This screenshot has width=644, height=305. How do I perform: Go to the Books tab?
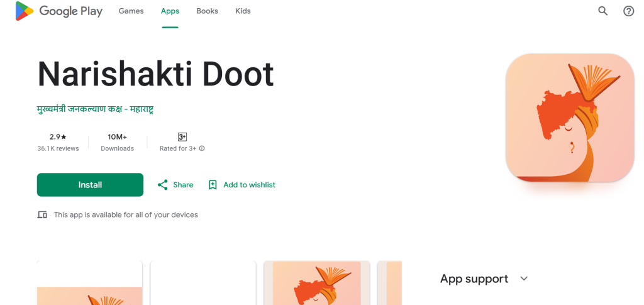207,11
